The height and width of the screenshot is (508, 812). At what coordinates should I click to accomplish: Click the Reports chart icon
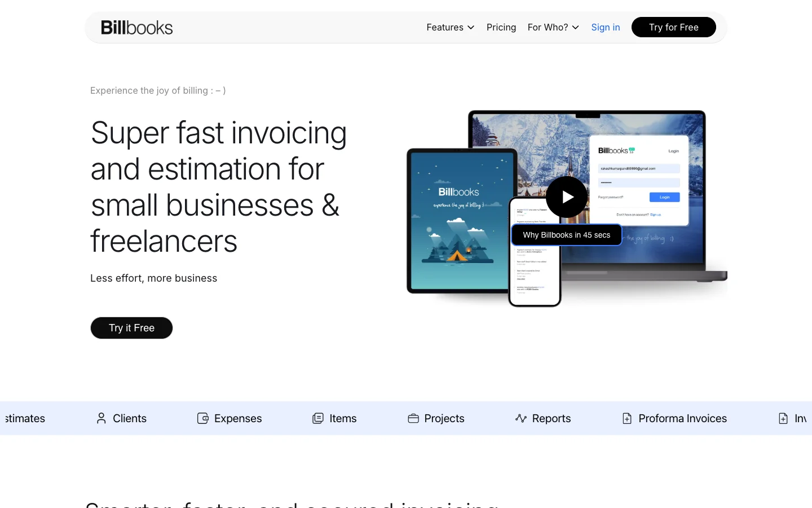coord(521,418)
